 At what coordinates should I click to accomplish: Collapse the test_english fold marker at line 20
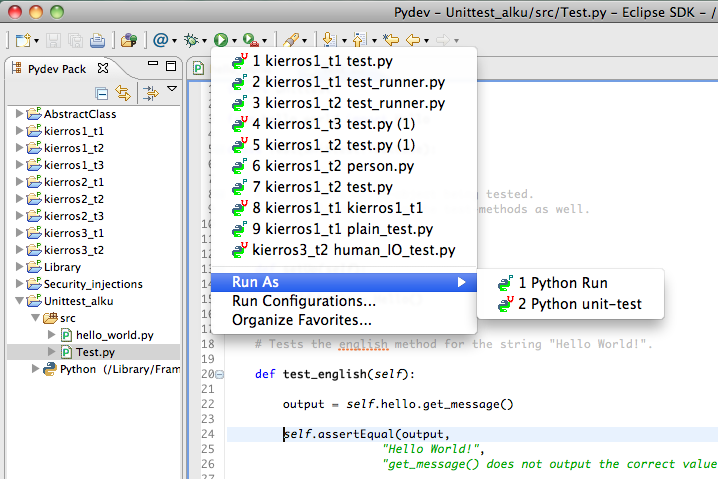[220, 375]
